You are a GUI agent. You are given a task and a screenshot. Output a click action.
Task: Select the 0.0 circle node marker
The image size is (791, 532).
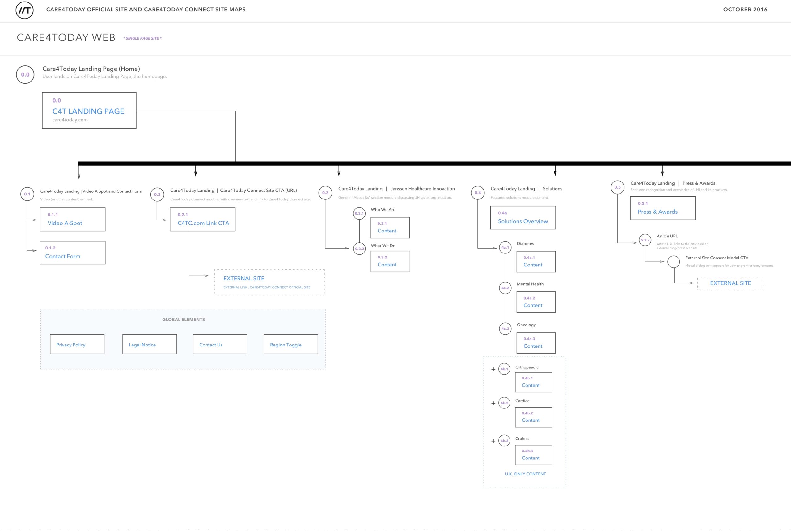[25, 75]
